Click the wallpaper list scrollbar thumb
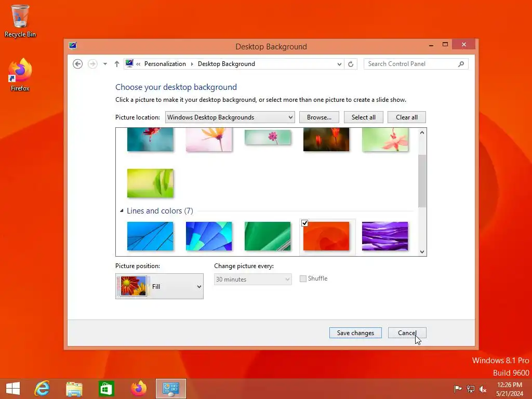 tap(422, 181)
